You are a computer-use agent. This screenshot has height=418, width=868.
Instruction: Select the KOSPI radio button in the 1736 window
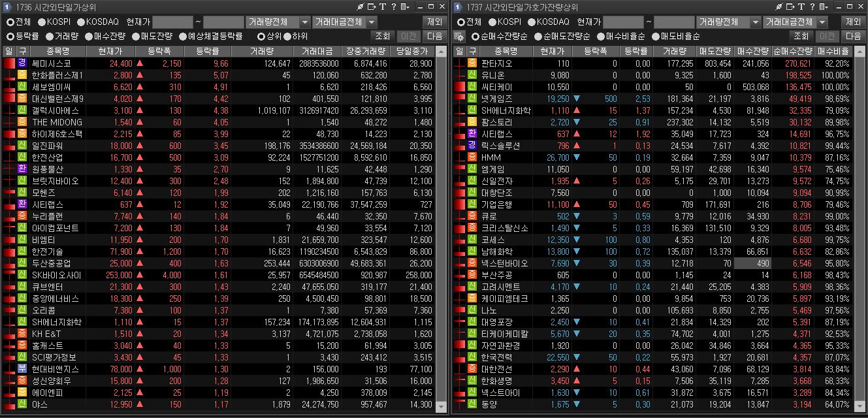[41, 22]
